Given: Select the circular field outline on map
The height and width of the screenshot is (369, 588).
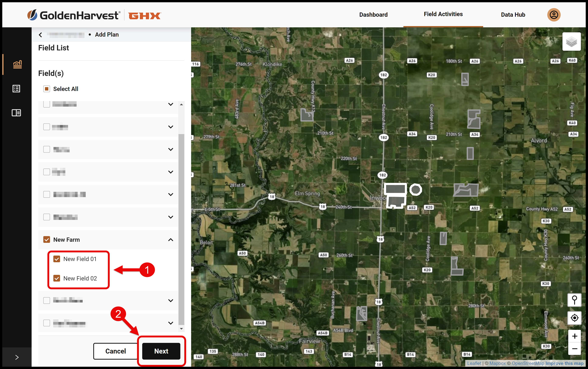Looking at the screenshot, I should pyautogui.click(x=415, y=190).
